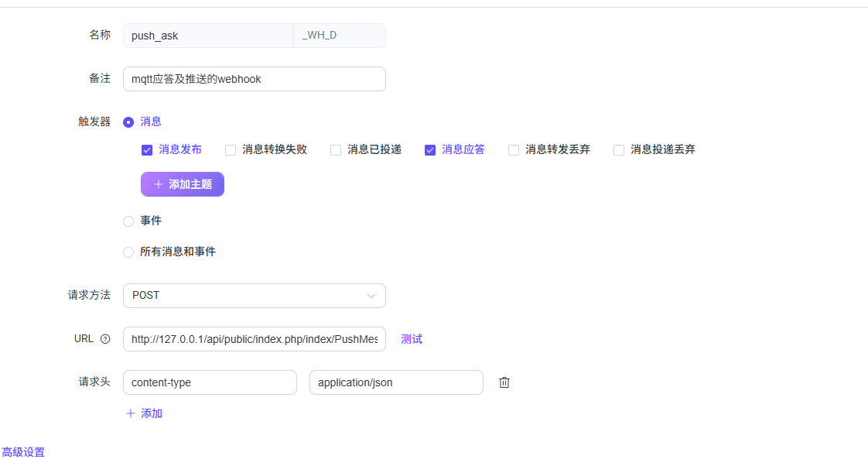Edit the content-type header key field
868x466 pixels.
[210, 382]
